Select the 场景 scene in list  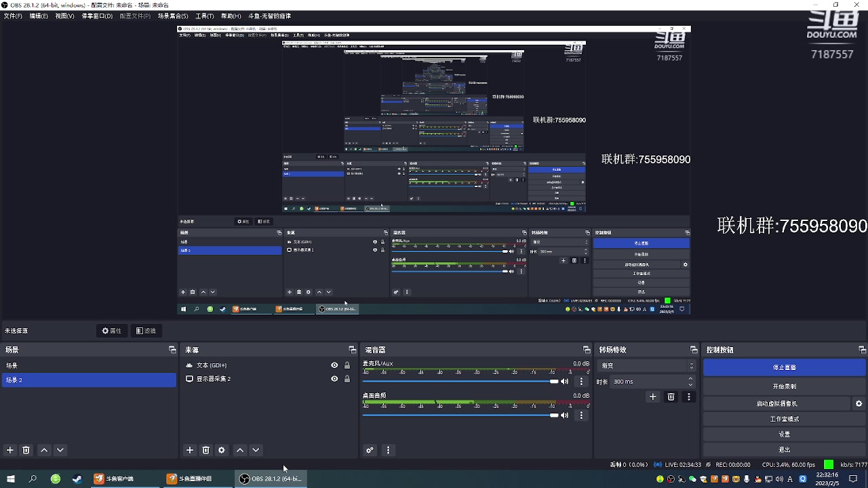point(88,365)
